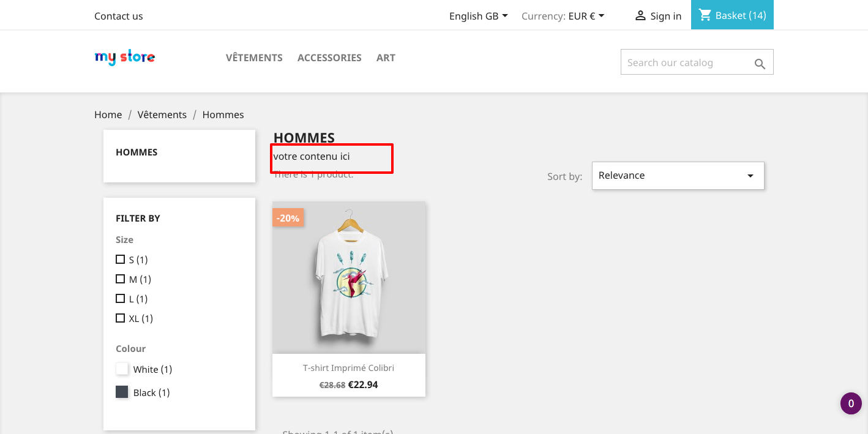
Task: Go to the Accessories menu item
Action: pyautogui.click(x=329, y=58)
